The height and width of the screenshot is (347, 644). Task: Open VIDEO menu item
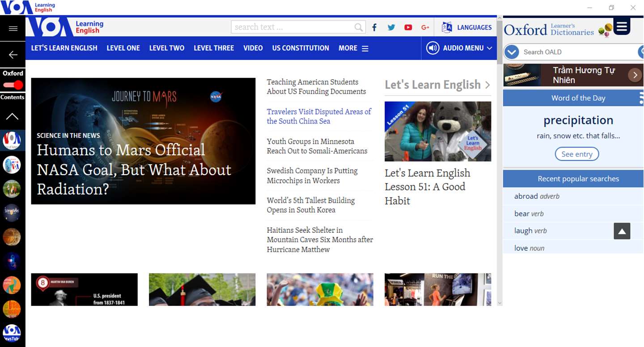coord(253,48)
